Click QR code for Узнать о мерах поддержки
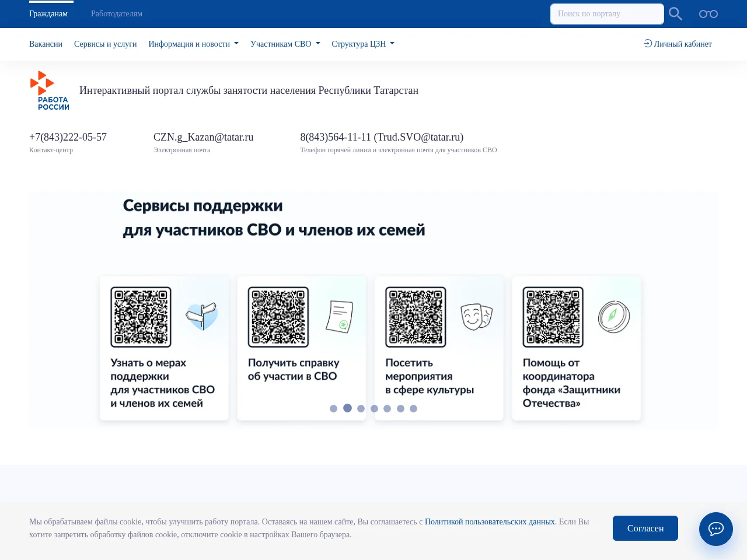This screenshot has height=560, width=747. pos(141,317)
